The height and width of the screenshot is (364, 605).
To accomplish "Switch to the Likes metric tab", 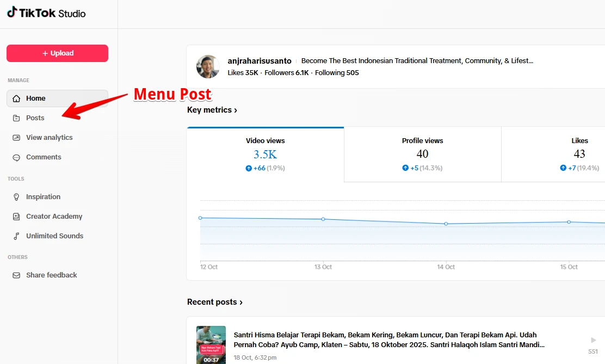I will [x=579, y=155].
